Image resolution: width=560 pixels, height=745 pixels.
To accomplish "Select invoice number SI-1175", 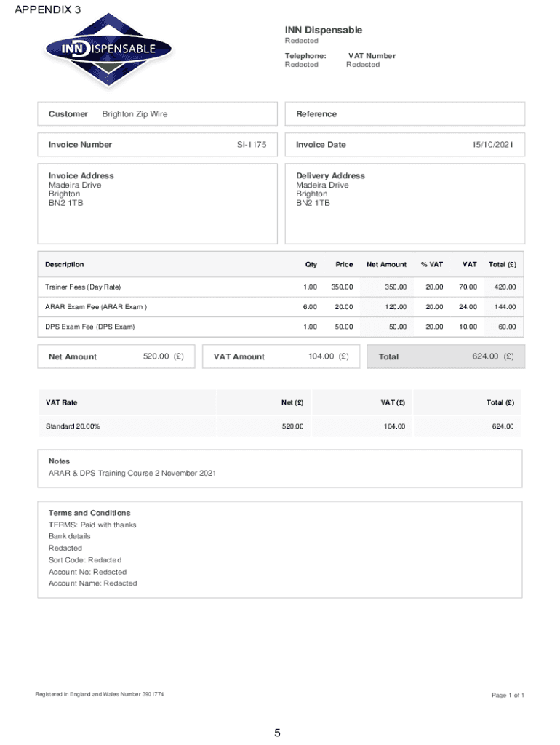I will 252,145.
